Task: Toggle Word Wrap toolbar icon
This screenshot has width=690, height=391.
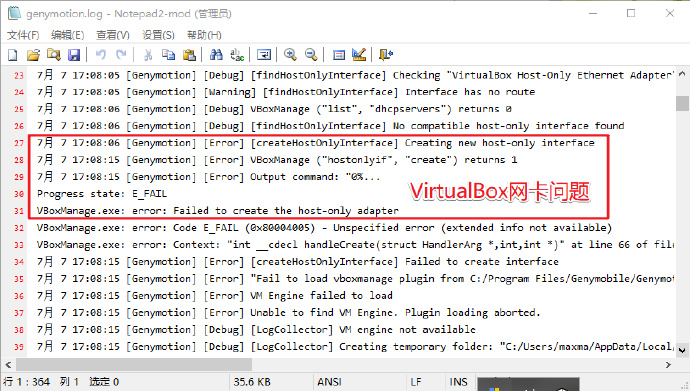Action: [264, 55]
